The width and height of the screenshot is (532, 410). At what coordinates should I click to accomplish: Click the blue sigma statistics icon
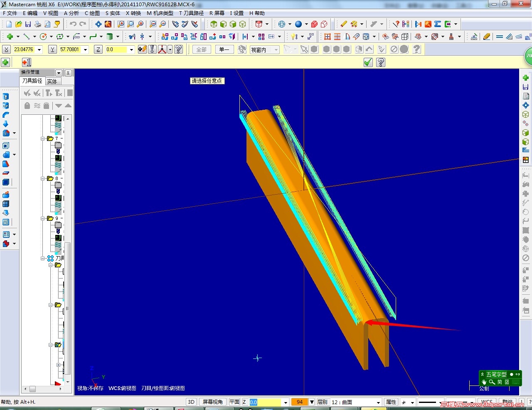438,24
